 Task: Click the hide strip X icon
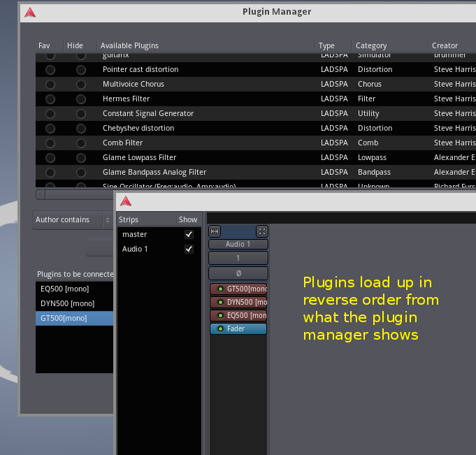(261, 231)
